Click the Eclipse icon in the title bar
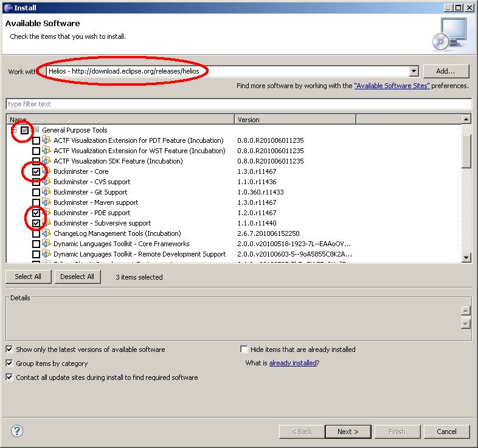 (9, 8)
